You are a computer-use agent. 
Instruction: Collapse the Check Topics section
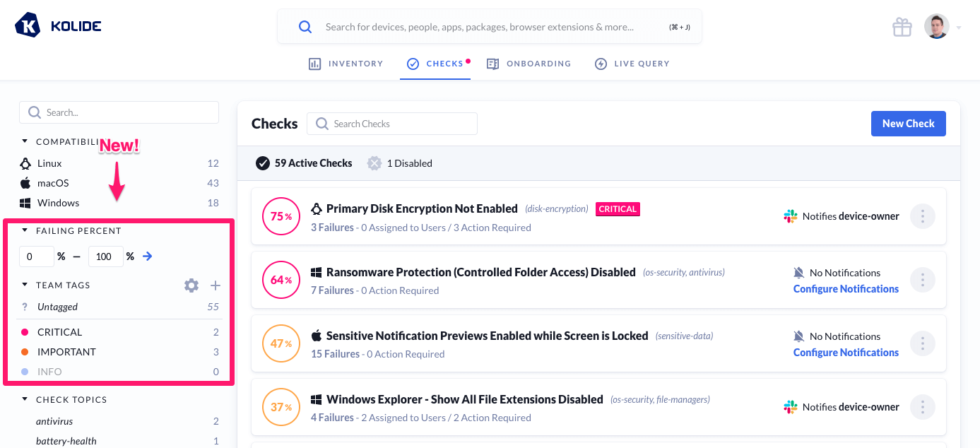tap(25, 399)
